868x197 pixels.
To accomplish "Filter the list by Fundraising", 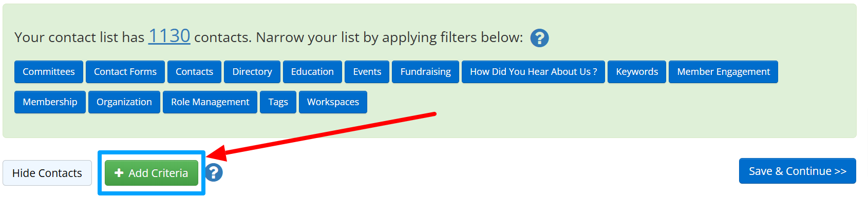I will click(426, 72).
